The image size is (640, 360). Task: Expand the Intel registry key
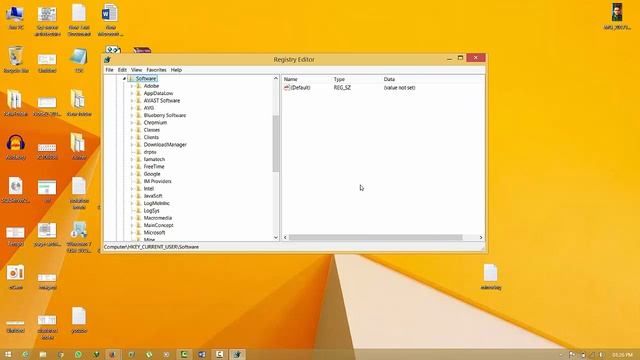tap(132, 189)
